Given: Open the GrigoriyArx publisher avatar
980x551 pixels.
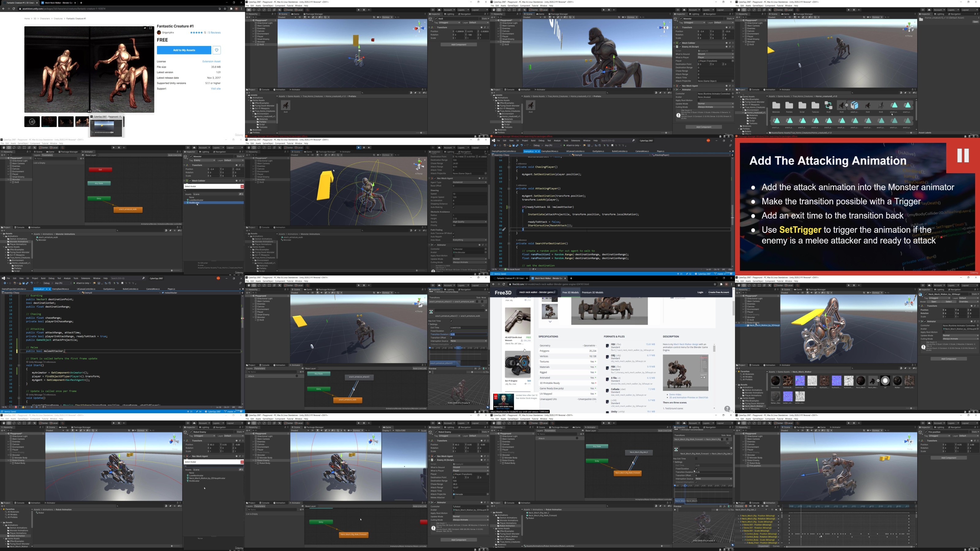Looking at the screenshot, I should pyautogui.click(x=159, y=33).
